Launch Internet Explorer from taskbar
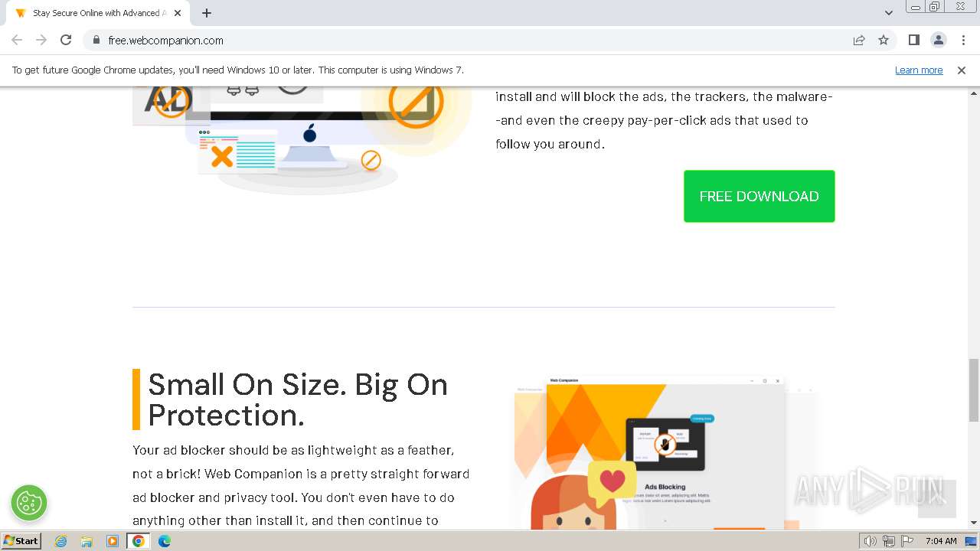Screen dimensions: 980x551 coord(61,541)
